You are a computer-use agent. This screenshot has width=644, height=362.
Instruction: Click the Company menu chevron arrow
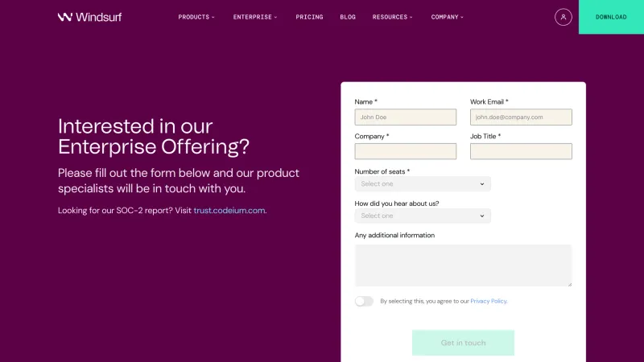[462, 17]
